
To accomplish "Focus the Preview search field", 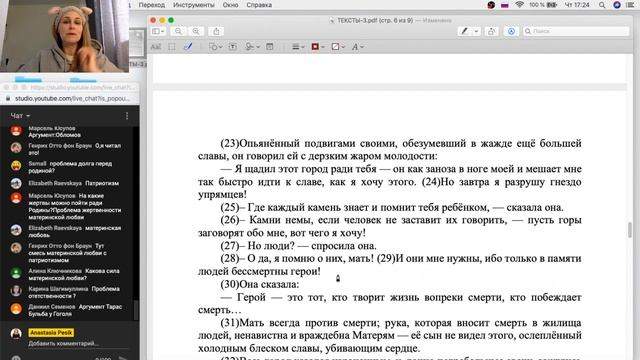I will point(576,31).
